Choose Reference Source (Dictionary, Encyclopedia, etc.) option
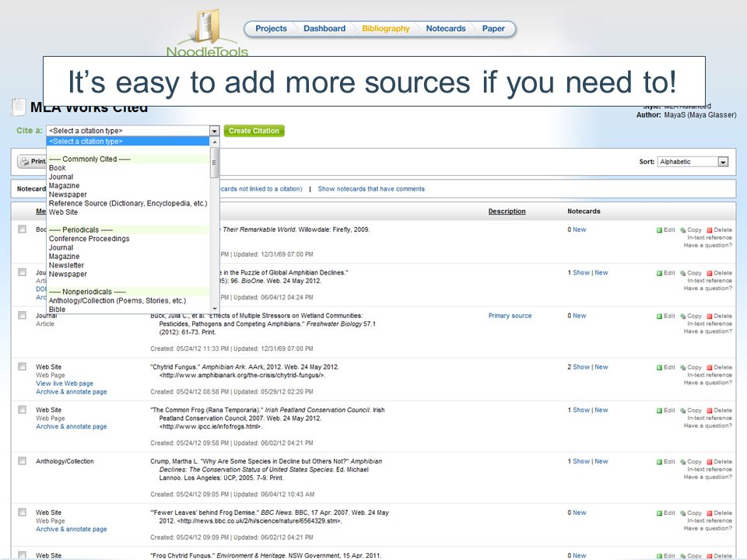 point(128,203)
